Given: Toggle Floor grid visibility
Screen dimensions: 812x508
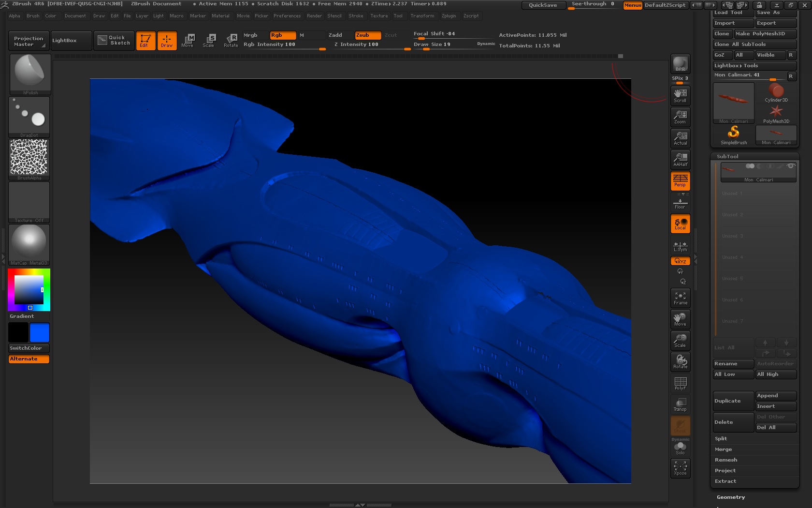Looking at the screenshot, I should pos(680,203).
